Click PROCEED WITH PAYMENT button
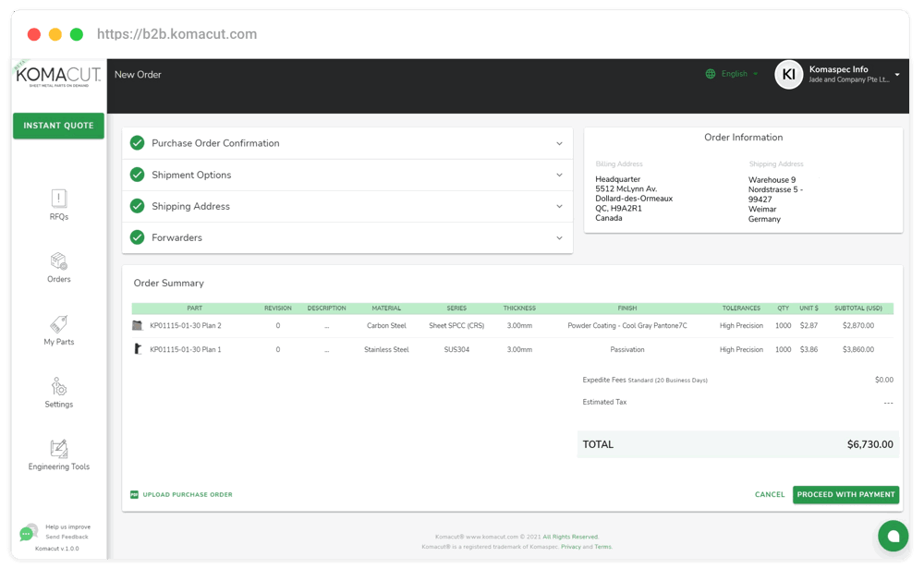 (x=845, y=495)
